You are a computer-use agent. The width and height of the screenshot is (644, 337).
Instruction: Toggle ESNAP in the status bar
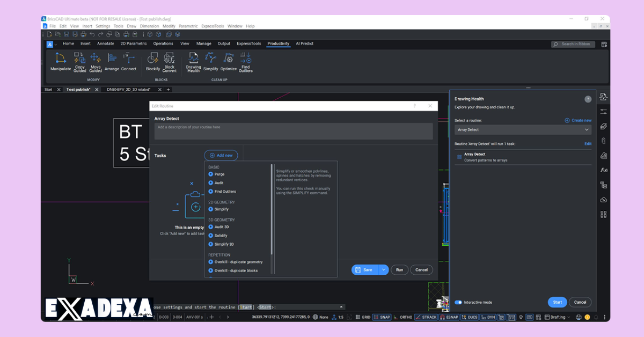449,317
